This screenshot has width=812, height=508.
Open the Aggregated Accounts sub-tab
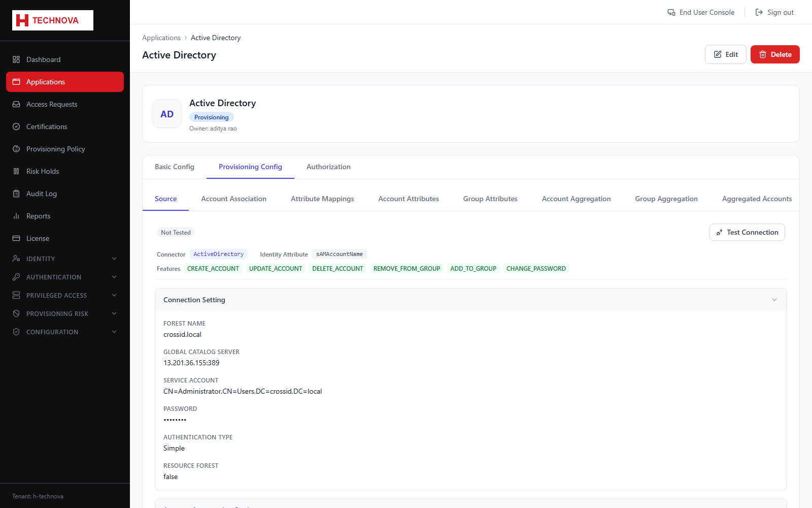[757, 199]
